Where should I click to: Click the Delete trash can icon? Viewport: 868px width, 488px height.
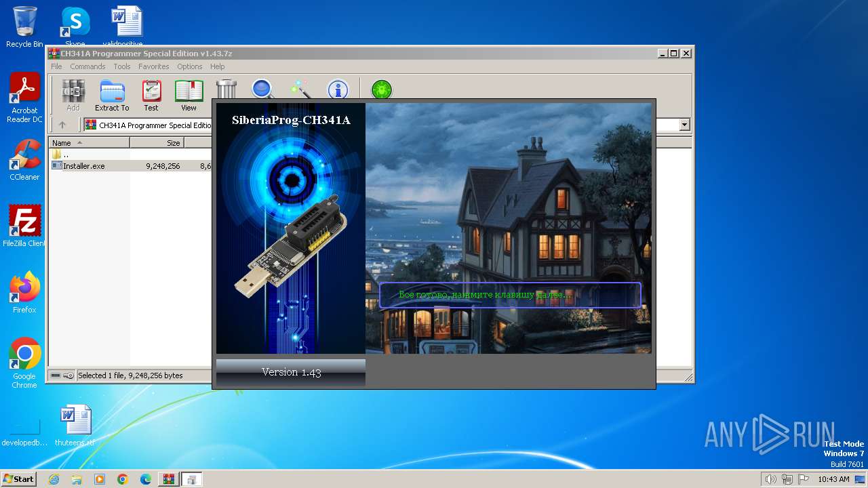click(226, 89)
